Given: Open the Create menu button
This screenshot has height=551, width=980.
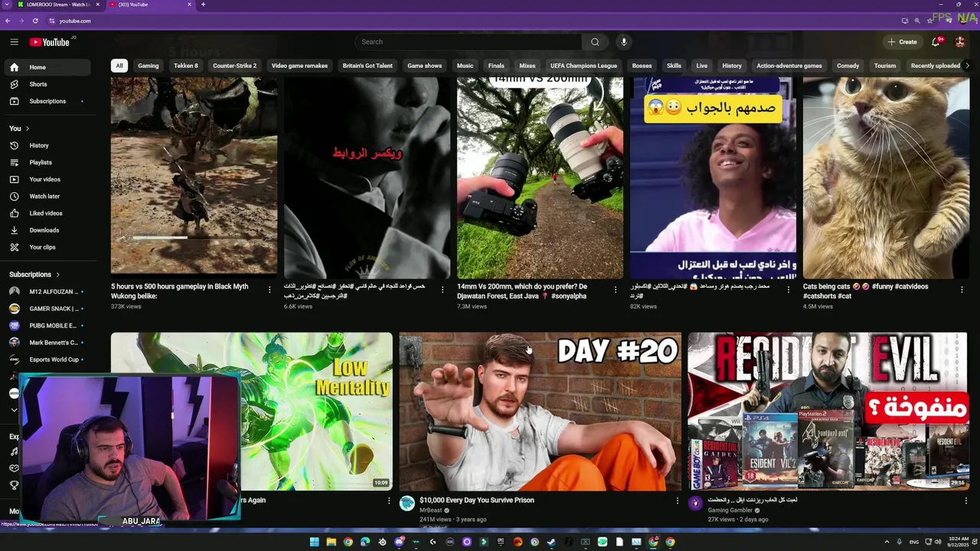Looking at the screenshot, I should pos(902,42).
